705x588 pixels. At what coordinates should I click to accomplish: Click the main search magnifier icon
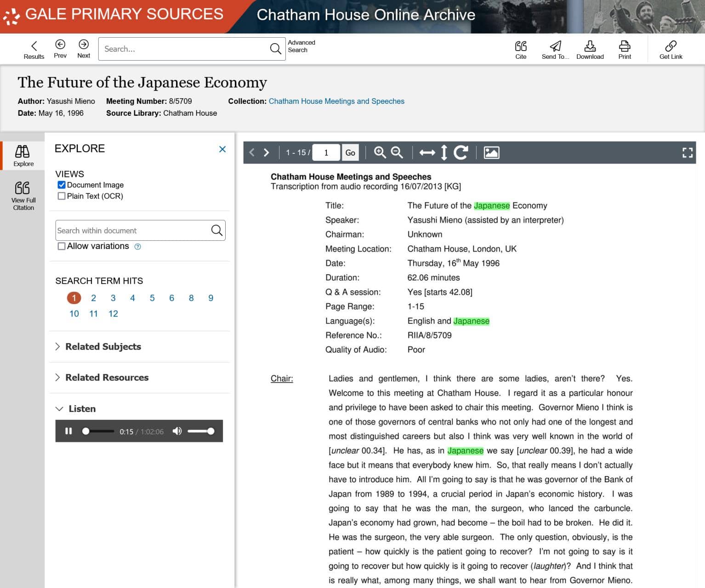pyautogui.click(x=275, y=49)
